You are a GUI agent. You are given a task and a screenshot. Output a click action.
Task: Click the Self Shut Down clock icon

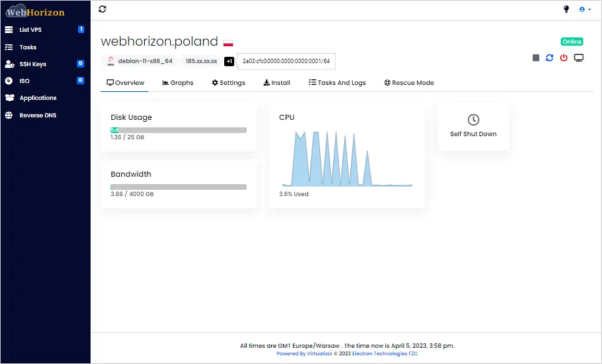click(473, 119)
